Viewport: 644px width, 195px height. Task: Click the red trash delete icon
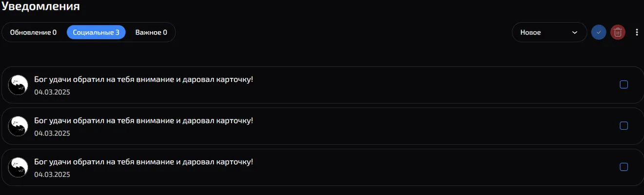618,33
